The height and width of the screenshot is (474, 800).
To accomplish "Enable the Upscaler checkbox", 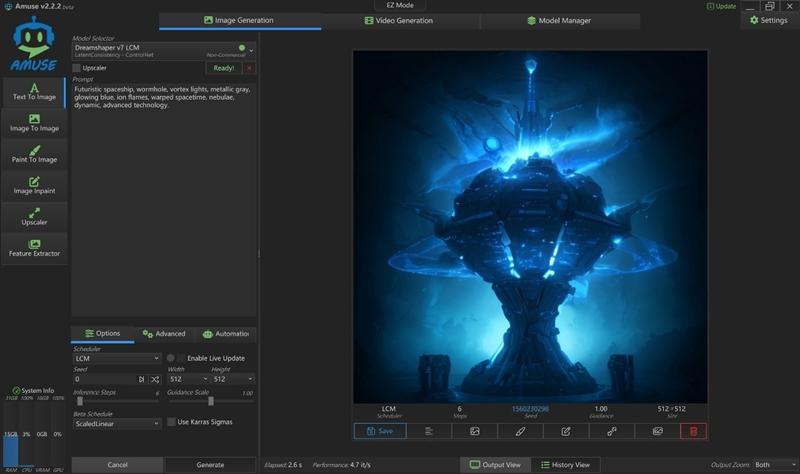I will 77,68.
